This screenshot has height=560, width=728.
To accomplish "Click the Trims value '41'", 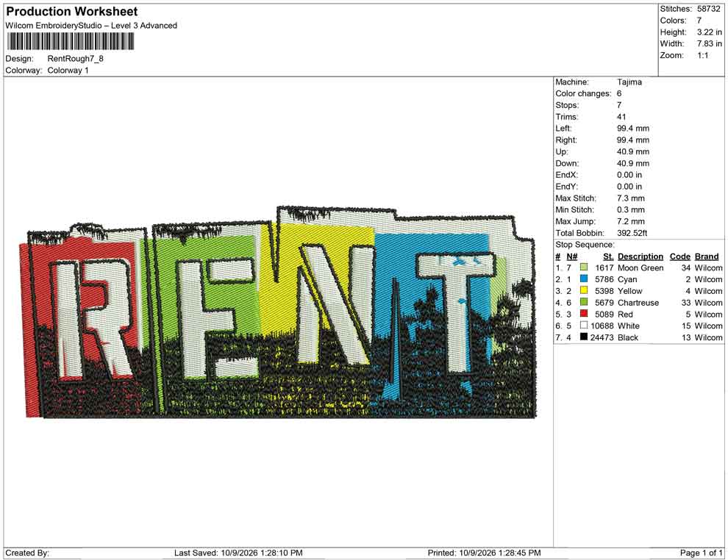I will tap(621, 117).
